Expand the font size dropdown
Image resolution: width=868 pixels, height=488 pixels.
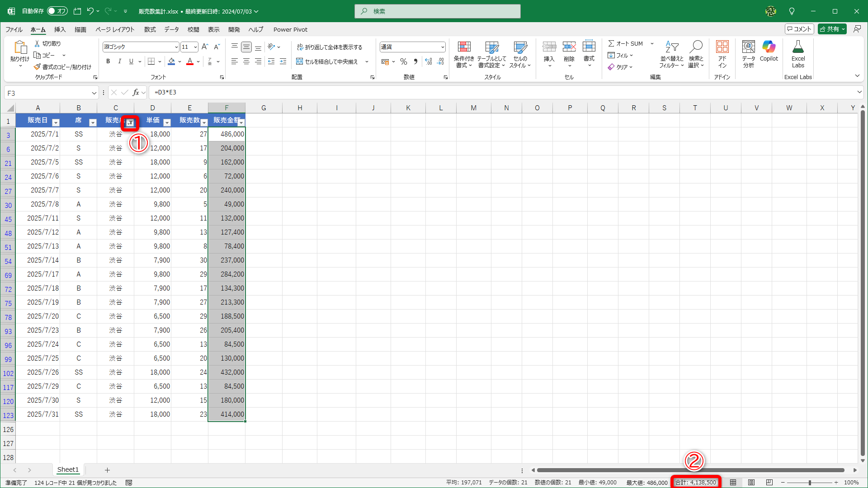[195, 47]
